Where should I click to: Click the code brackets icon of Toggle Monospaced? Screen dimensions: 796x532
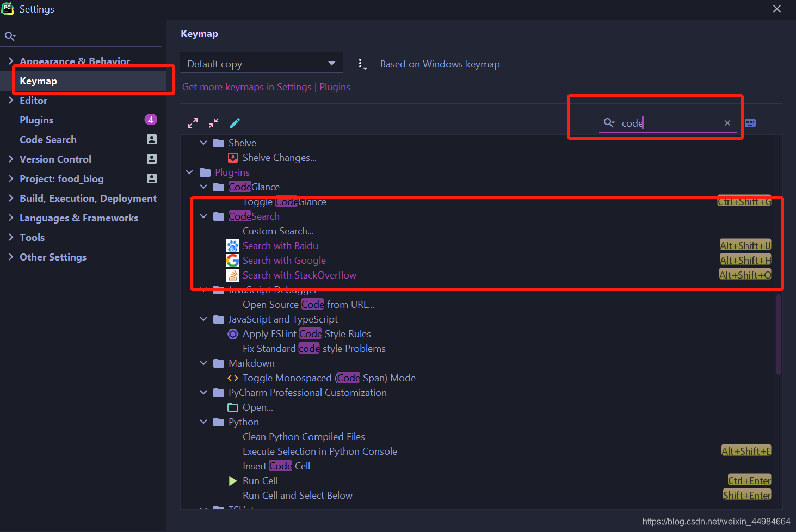click(233, 378)
